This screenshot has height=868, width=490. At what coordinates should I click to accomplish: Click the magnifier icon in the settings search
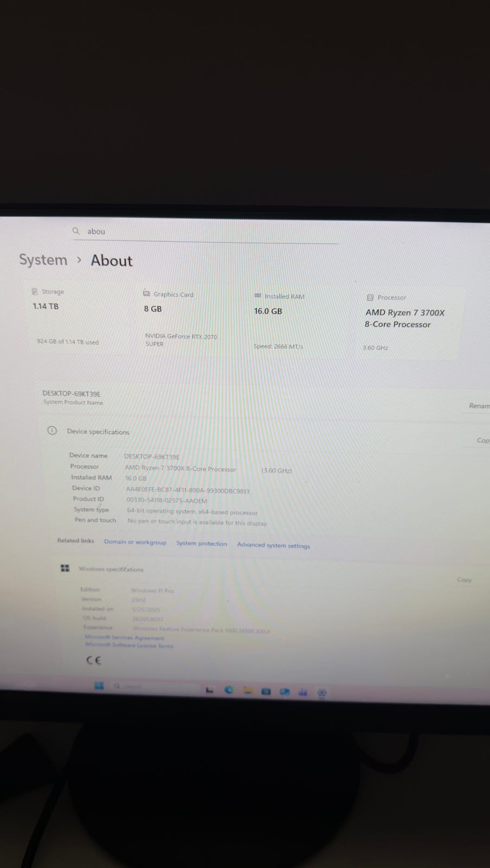point(76,231)
